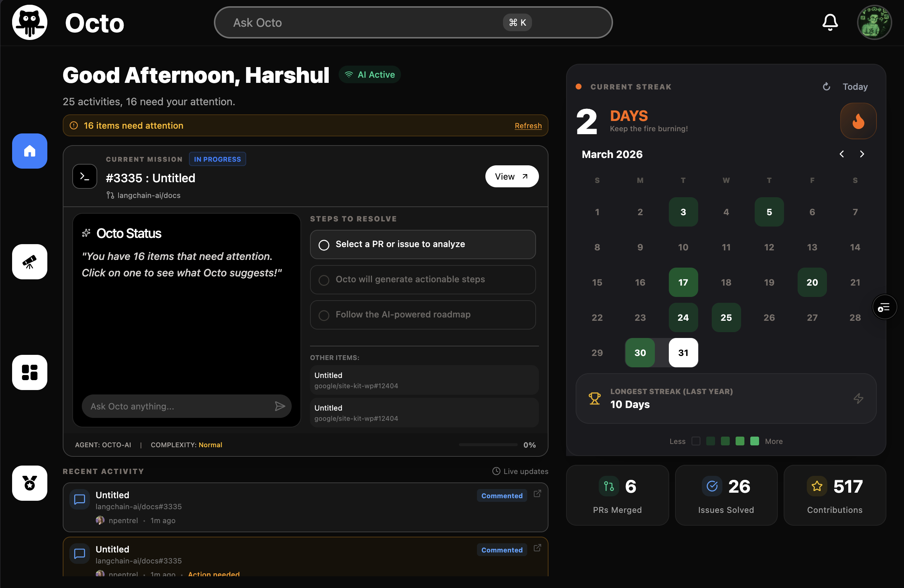Click the Issues Solved check icon

(x=712, y=487)
